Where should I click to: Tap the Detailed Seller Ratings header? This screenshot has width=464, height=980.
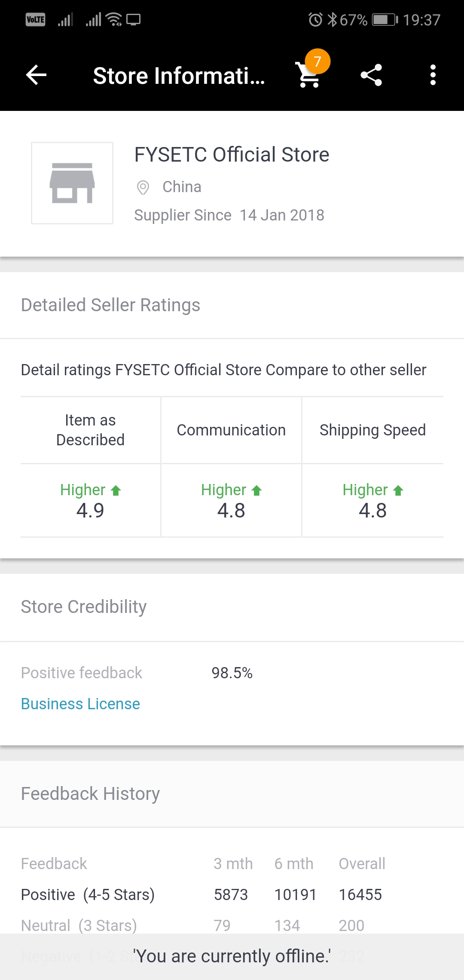click(x=110, y=305)
